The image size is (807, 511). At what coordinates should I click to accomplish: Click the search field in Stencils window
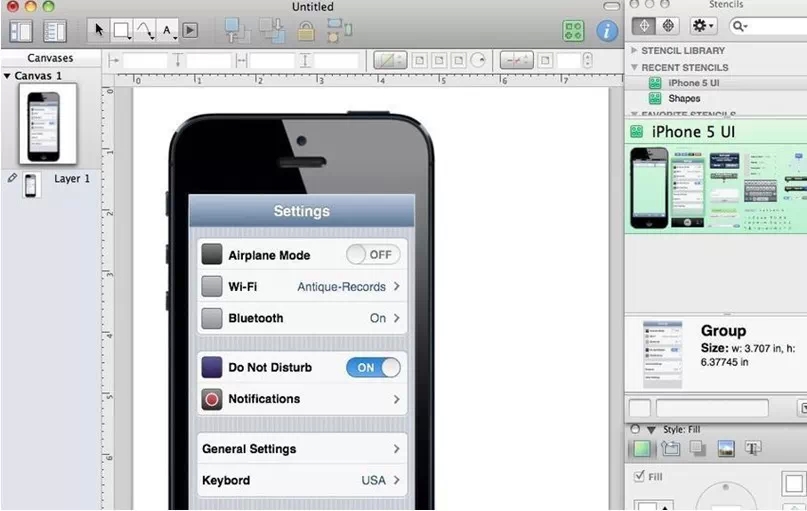click(768, 26)
